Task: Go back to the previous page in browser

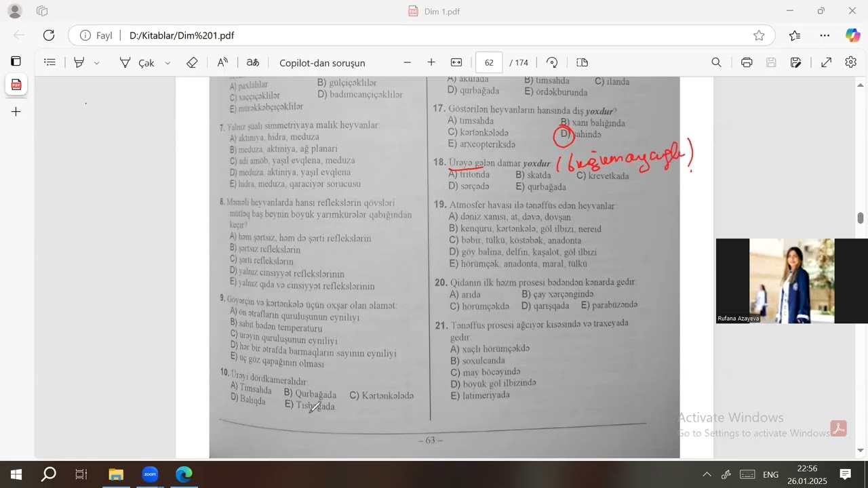Action: coord(19,35)
